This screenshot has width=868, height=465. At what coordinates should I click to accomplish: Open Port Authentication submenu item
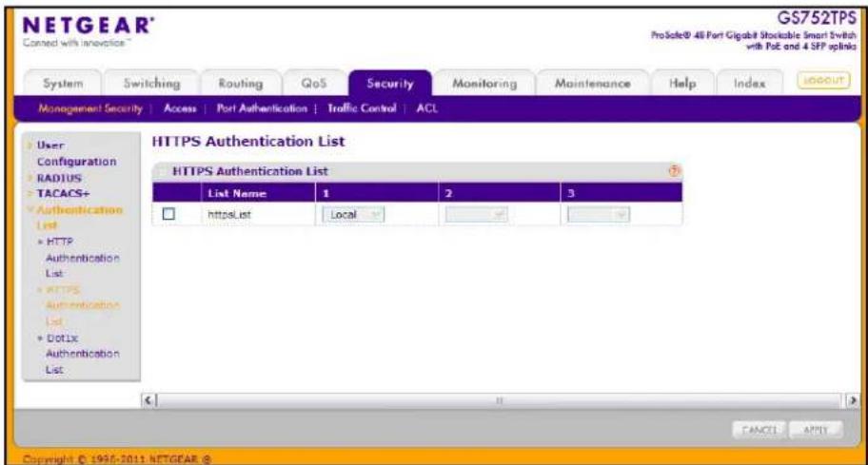(x=262, y=108)
